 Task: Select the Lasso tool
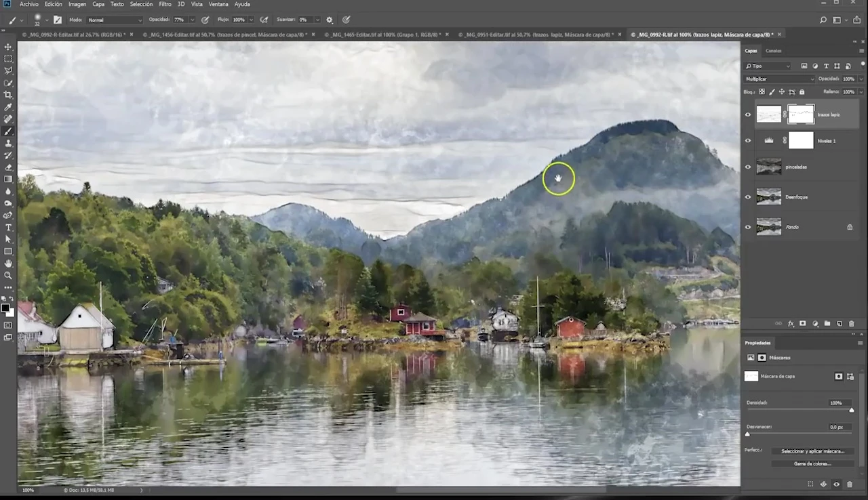coord(8,70)
